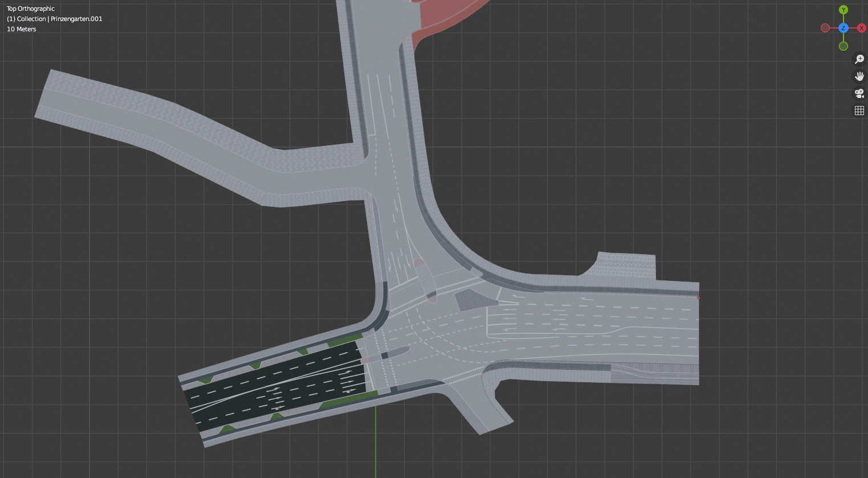The image size is (868, 478).
Task: Click the blue Z axis gizmo handle
Action: tap(843, 28)
